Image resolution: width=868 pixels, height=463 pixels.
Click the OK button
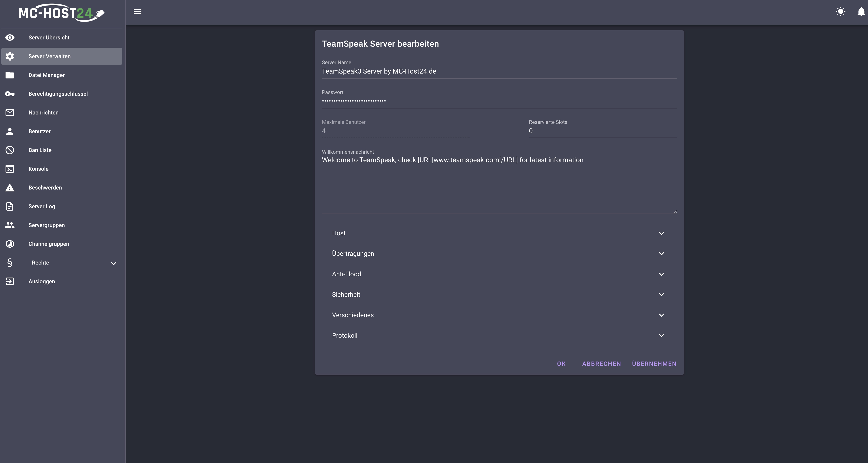(561, 364)
